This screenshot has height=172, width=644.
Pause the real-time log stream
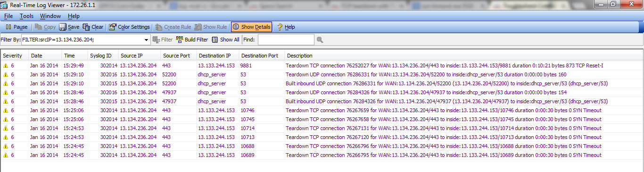coord(17,27)
